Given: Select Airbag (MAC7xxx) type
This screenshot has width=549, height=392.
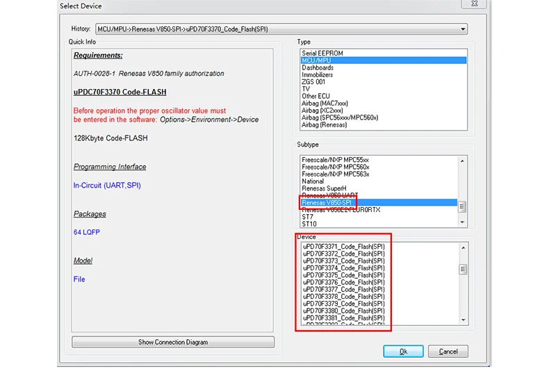Looking at the screenshot, I should point(384,104).
